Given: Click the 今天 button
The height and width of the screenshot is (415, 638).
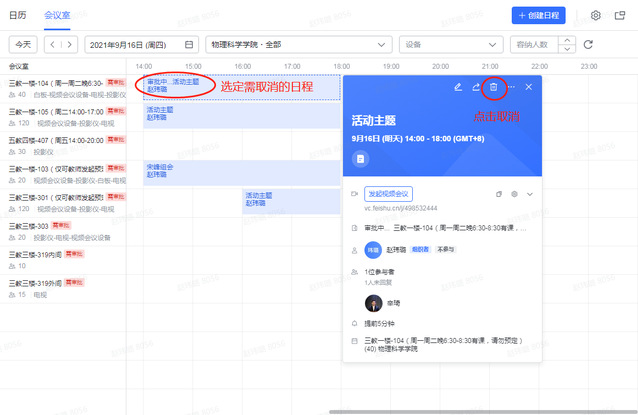Looking at the screenshot, I should click(22, 45).
